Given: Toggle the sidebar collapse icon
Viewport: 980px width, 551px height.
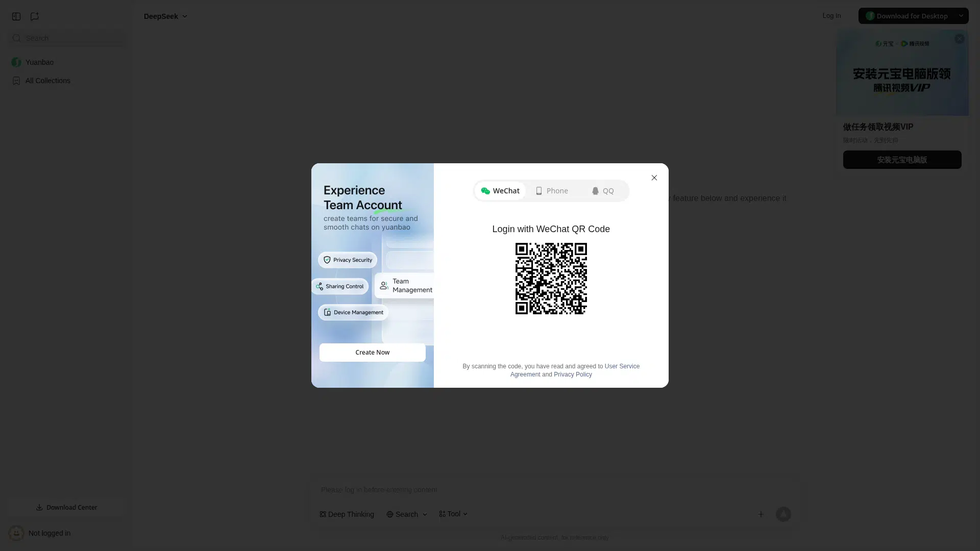Looking at the screenshot, I should coord(16,16).
